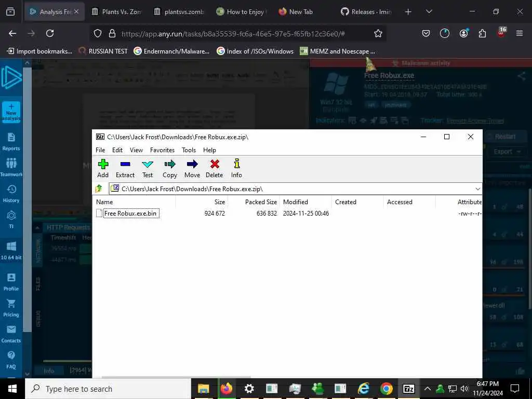
Task: Open archive Info from the toolbar
Action: tap(236, 168)
